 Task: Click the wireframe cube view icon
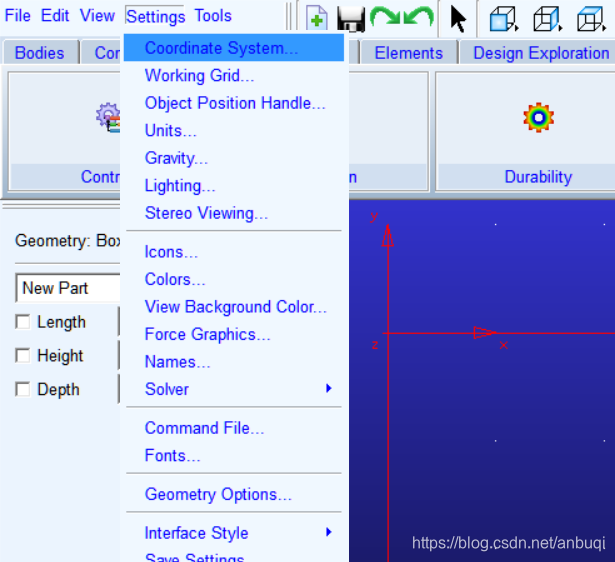pos(548,18)
